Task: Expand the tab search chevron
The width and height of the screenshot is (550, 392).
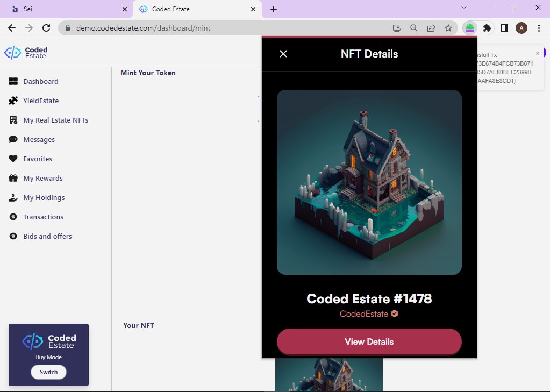Action: point(464,8)
